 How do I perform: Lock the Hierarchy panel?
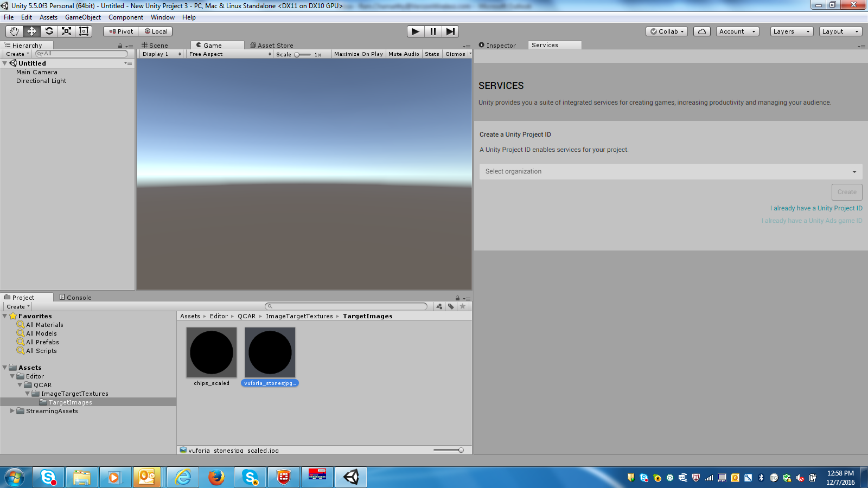tap(120, 46)
